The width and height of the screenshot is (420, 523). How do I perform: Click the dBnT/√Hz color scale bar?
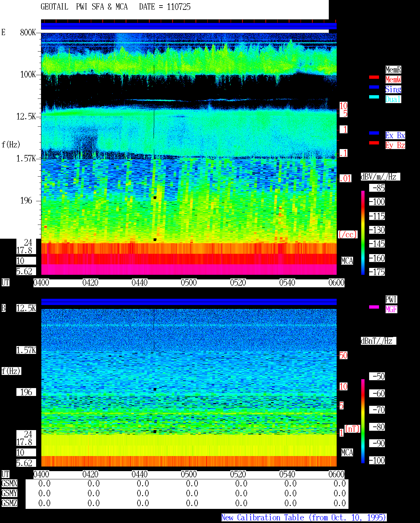(363, 421)
